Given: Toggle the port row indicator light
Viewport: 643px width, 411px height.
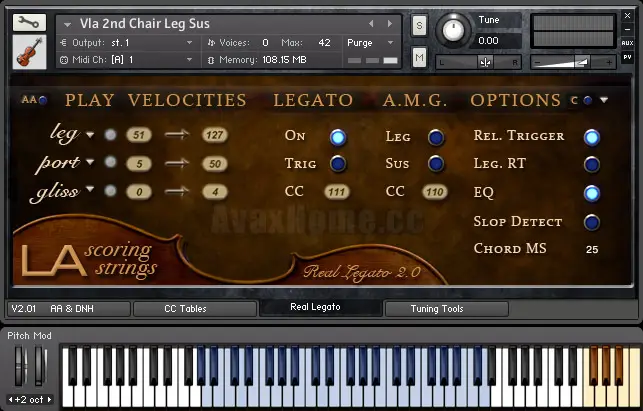Looking at the screenshot, I should pos(110,162).
